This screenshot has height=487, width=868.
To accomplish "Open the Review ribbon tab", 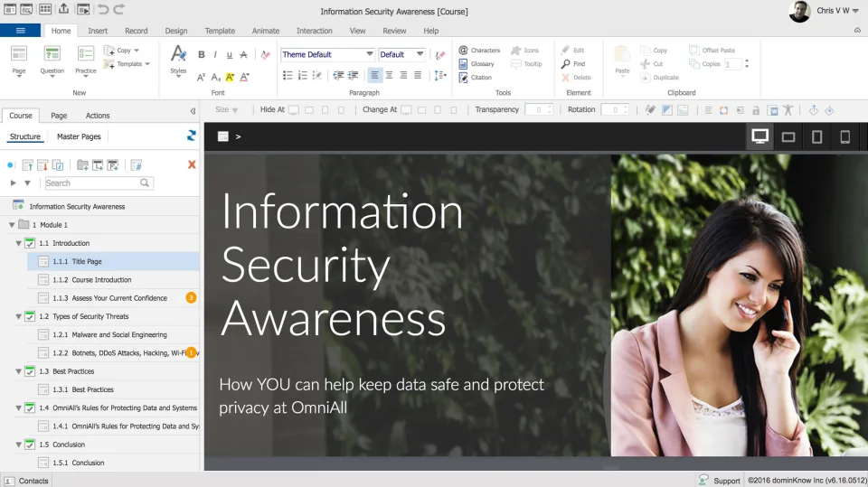I will point(394,31).
